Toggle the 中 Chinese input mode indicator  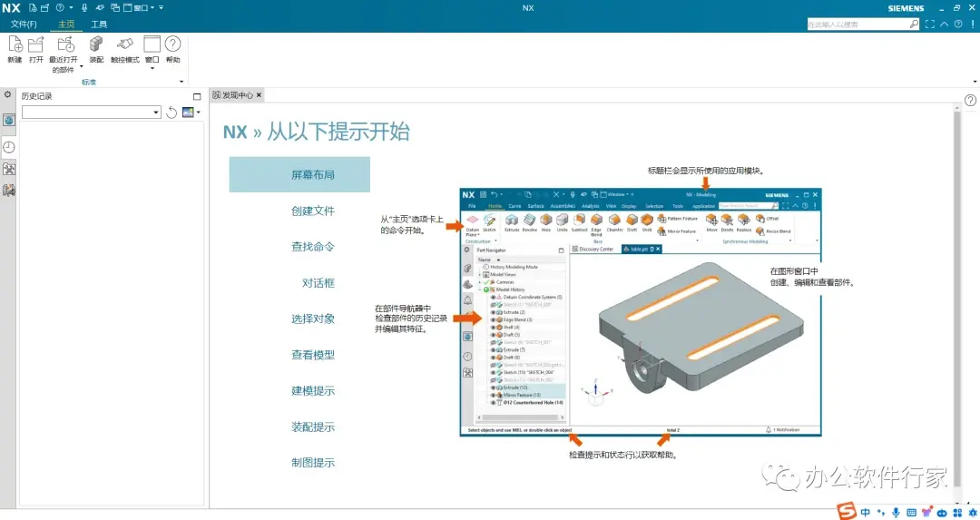click(865, 513)
